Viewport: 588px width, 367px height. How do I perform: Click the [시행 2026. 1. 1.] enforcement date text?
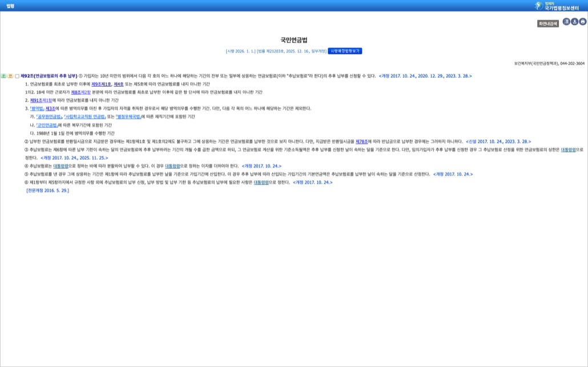coord(240,51)
